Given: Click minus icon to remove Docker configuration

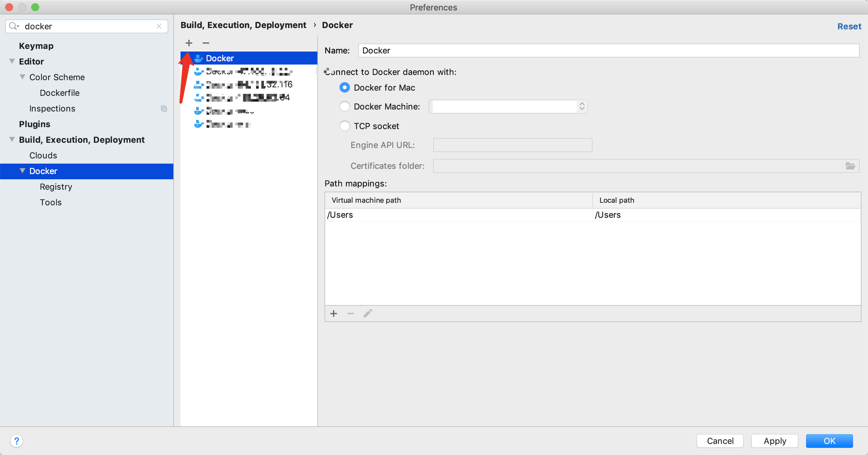Looking at the screenshot, I should click(206, 43).
